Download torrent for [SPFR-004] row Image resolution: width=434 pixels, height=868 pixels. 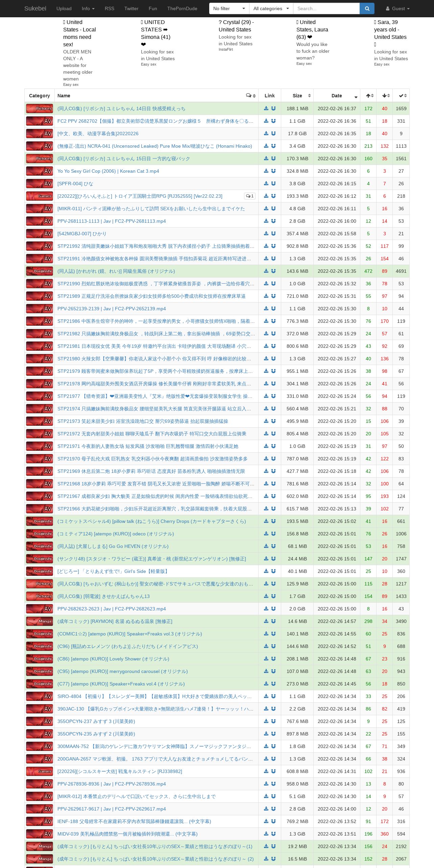pyautogui.click(x=266, y=184)
